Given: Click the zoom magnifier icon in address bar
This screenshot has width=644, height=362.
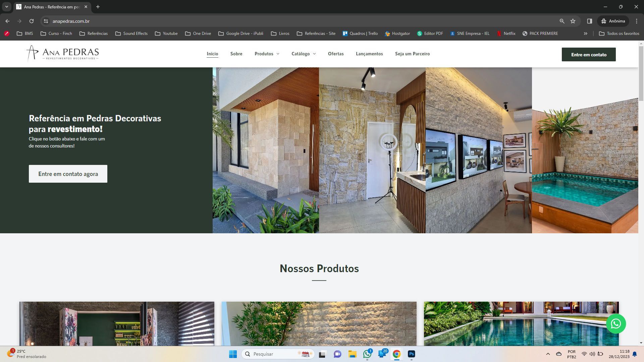Looking at the screenshot, I should [x=562, y=21].
